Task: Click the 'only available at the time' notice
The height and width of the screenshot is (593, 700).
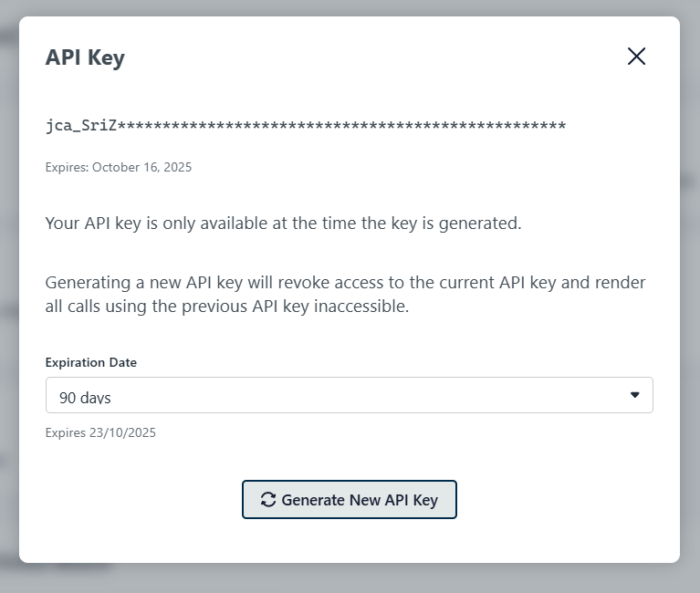Action: pos(283,223)
